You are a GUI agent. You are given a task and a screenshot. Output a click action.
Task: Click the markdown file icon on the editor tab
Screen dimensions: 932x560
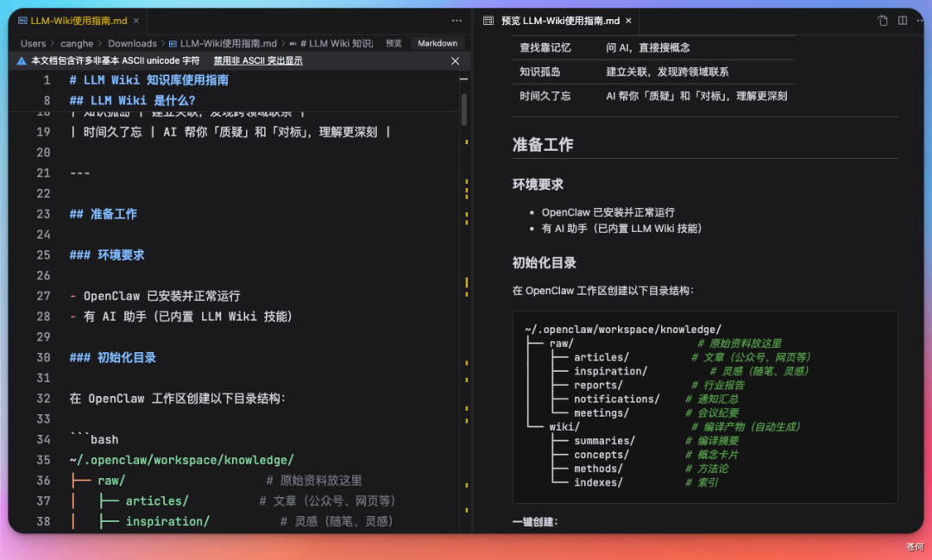click(22, 21)
